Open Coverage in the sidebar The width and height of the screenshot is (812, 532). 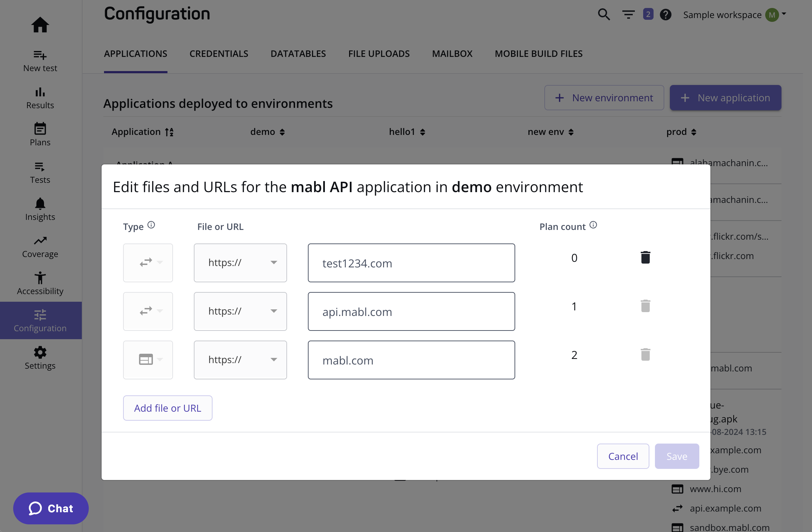40,247
